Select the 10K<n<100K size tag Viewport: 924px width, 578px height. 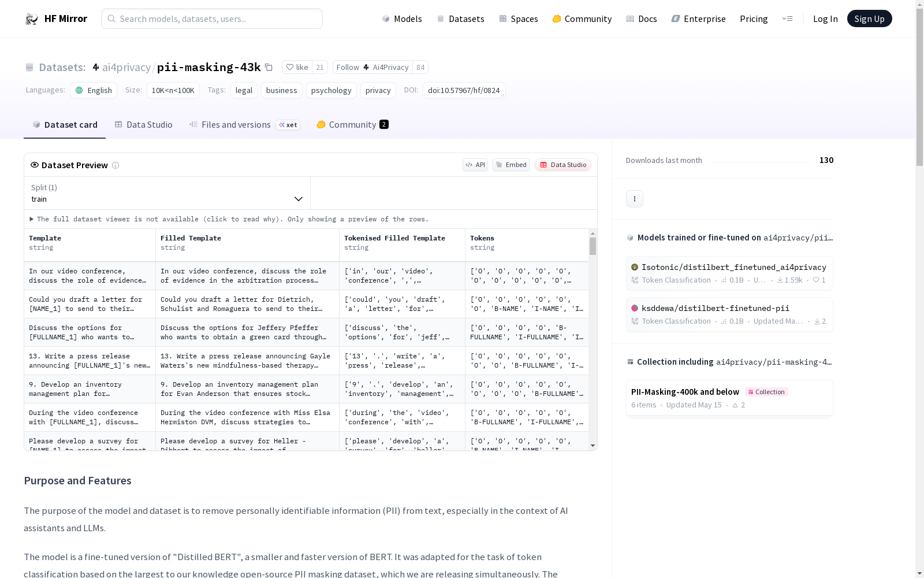pyautogui.click(x=173, y=90)
